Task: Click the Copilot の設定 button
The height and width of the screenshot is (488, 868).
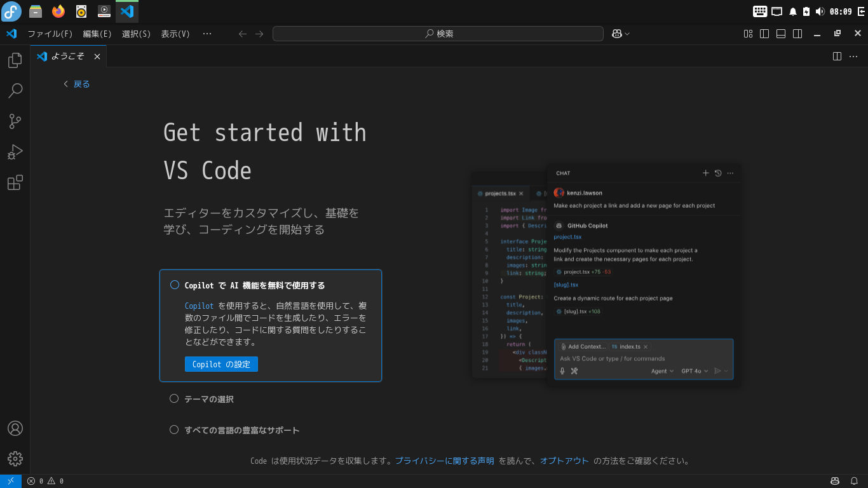Action: (221, 364)
